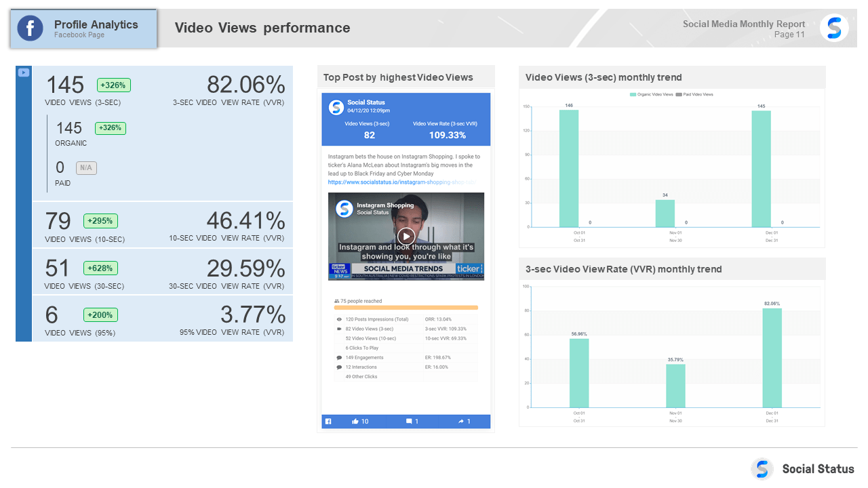The width and height of the screenshot is (868, 488).
Task: Toggle Paid Video Views legend swatch
Action: tap(679, 95)
